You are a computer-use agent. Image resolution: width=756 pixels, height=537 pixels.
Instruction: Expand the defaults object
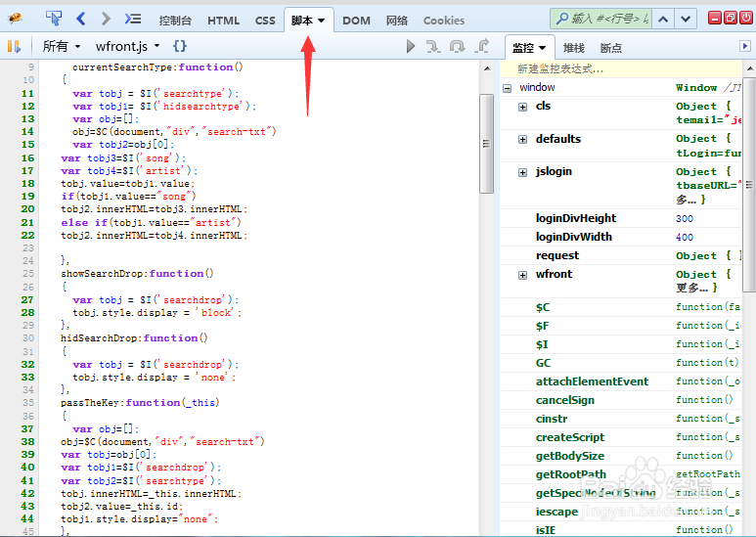(x=522, y=139)
